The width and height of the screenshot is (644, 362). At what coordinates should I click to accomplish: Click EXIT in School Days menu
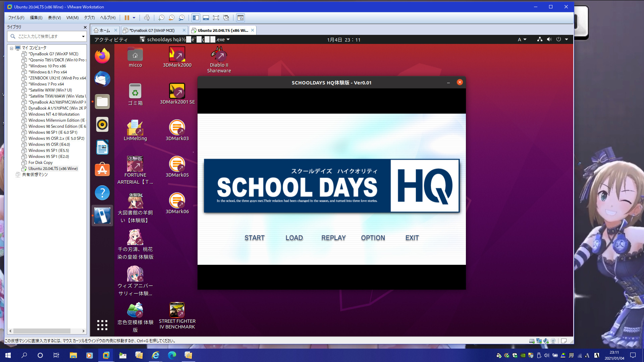point(412,238)
